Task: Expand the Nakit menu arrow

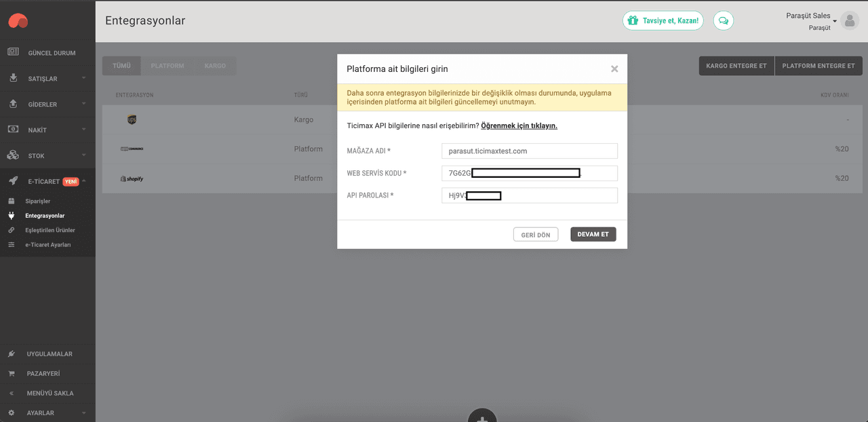Action: coord(84,129)
